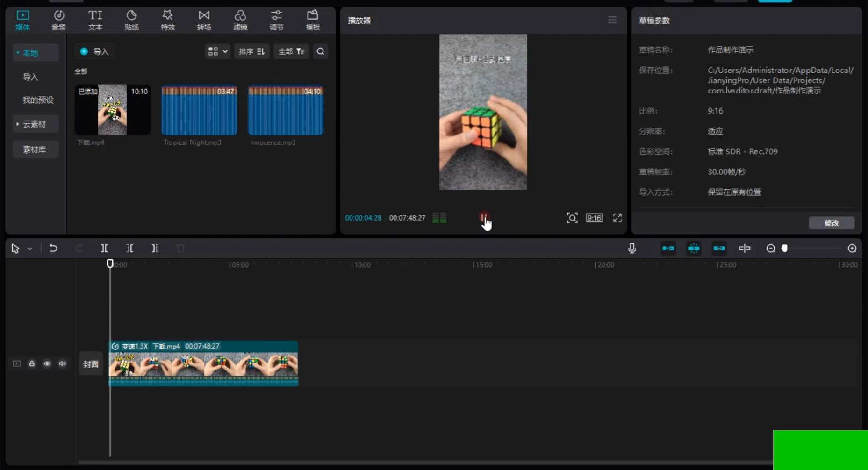Select the Tropical Night.mp3 audio thumbnail
Viewport: 868px width, 470px height.
tap(199, 110)
